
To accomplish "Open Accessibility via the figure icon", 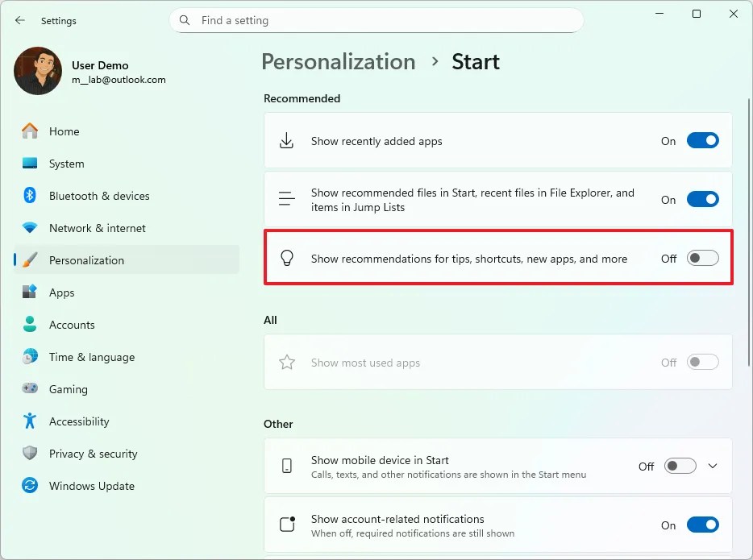I will [30, 421].
